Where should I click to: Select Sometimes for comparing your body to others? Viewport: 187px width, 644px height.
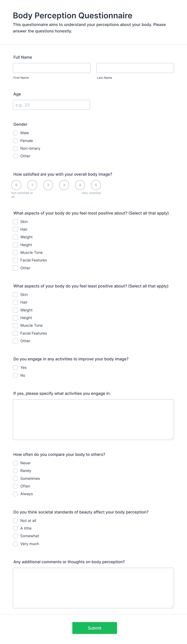click(x=15, y=478)
